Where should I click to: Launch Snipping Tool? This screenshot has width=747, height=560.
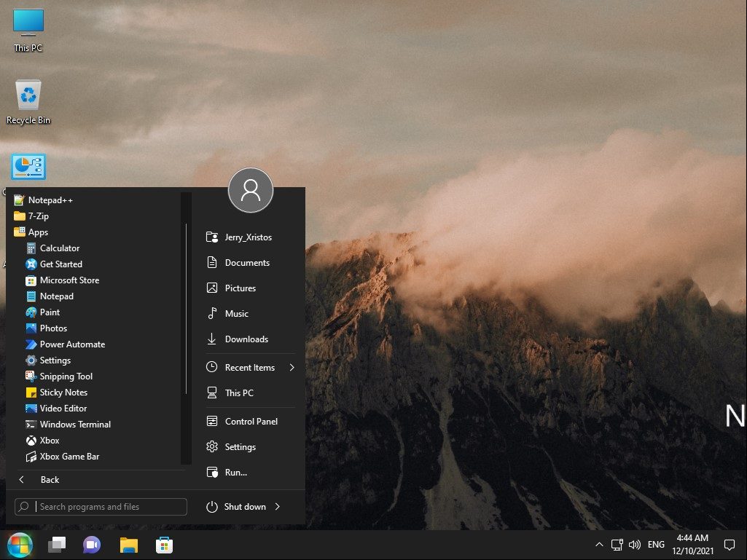click(66, 376)
